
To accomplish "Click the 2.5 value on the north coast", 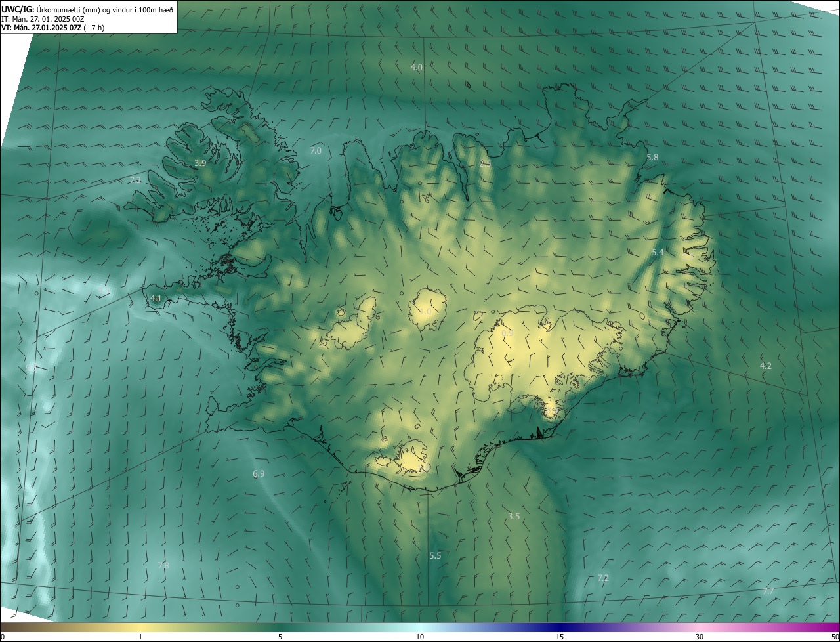I will point(485,163).
